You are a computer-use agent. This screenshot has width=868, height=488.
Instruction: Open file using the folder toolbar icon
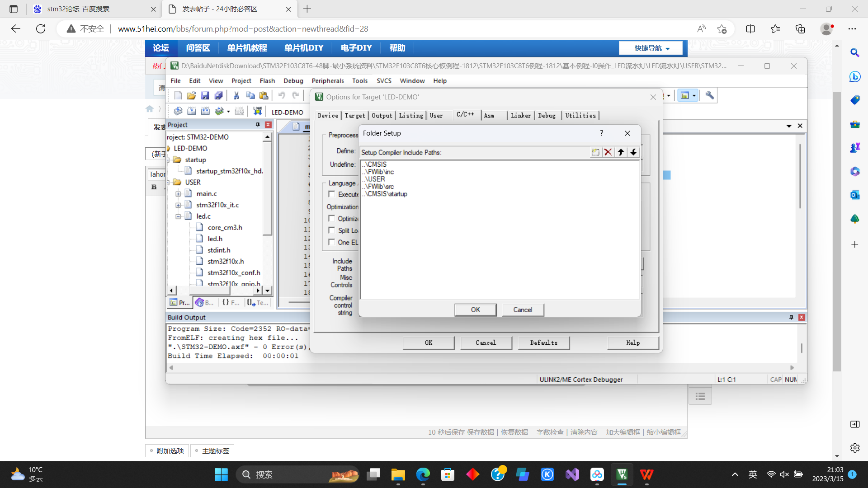[x=191, y=95]
